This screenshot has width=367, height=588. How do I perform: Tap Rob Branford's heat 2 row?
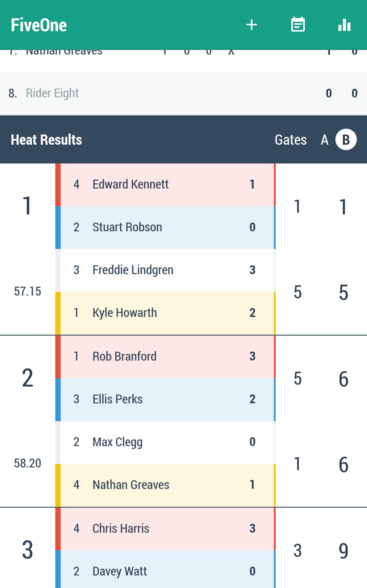(x=165, y=356)
